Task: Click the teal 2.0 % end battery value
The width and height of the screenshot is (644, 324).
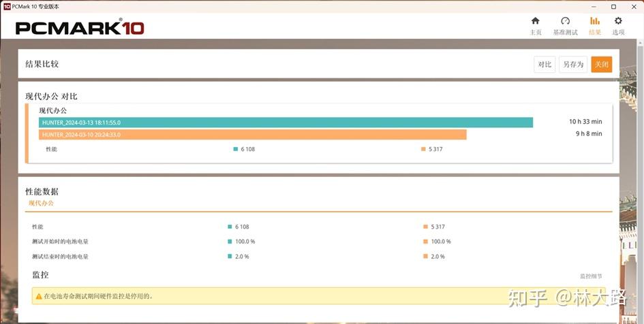Action: coord(242,257)
